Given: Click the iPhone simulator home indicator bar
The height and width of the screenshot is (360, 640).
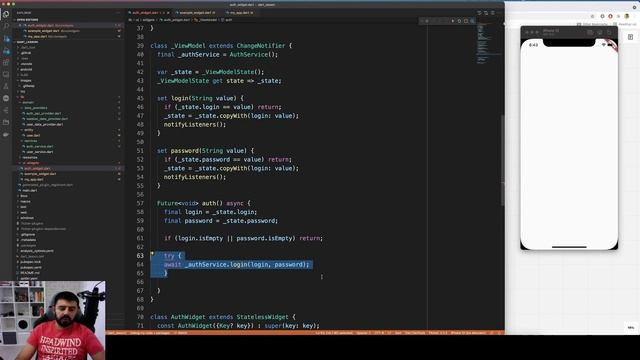Looking at the screenshot, I should (x=569, y=247).
